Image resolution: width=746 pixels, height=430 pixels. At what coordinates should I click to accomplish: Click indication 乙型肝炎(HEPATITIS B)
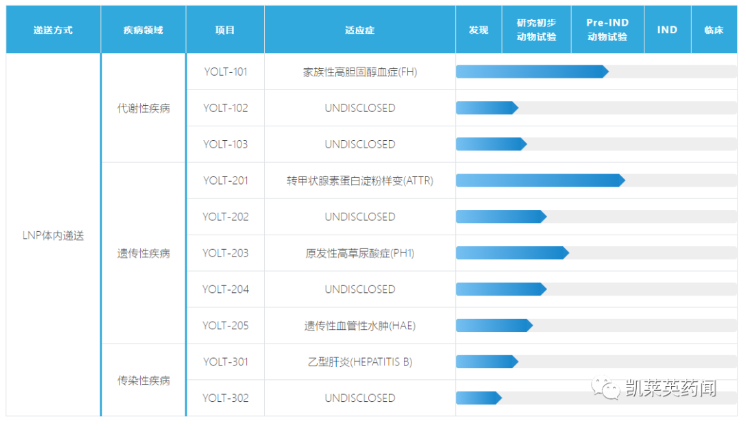coord(360,362)
